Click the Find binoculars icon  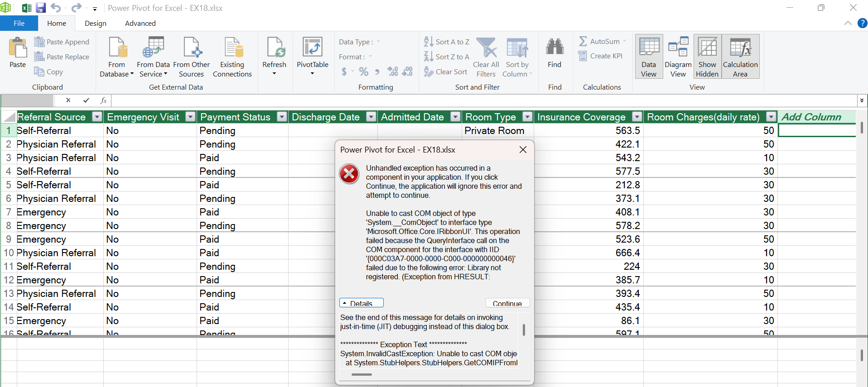[x=554, y=48]
